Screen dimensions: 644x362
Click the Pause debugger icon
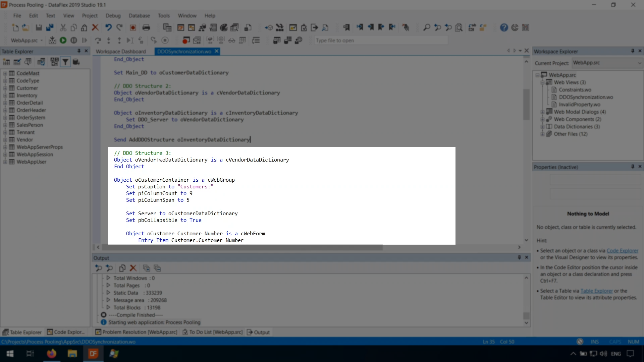(x=74, y=40)
